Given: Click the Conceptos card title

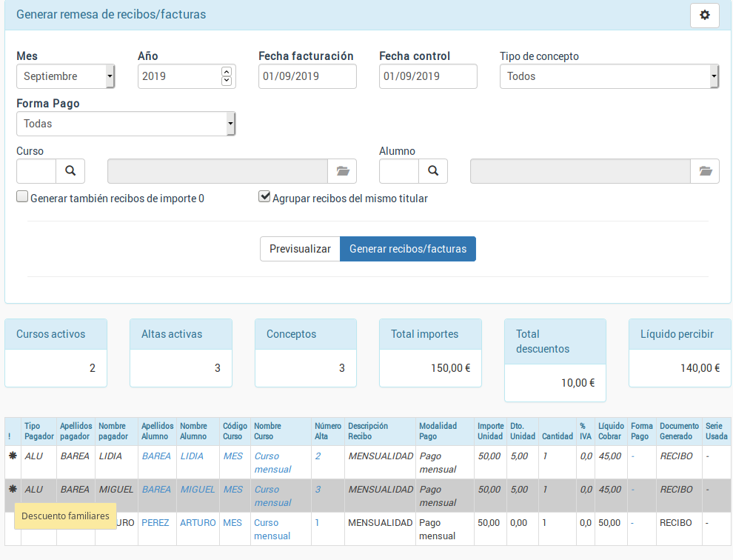Looking at the screenshot, I should click(x=291, y=334).
